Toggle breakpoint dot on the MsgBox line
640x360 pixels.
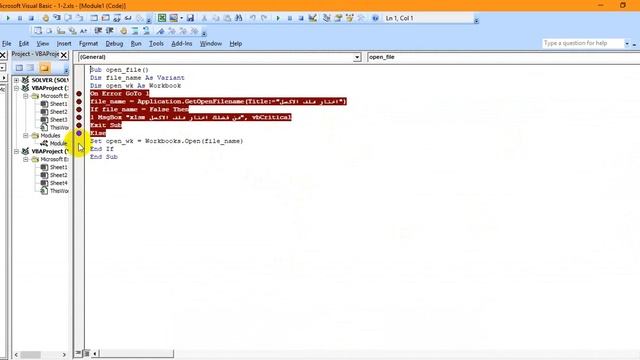[x=79, y=118]
